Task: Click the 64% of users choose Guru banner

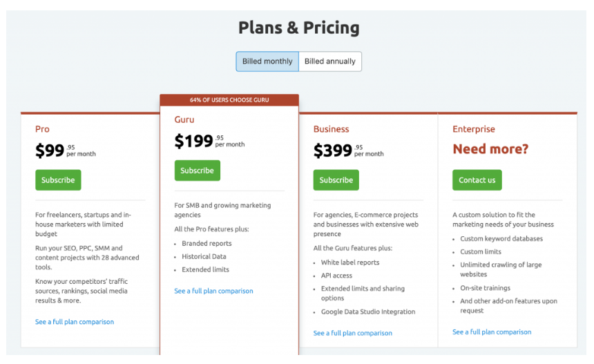Action: coord(229,100)
